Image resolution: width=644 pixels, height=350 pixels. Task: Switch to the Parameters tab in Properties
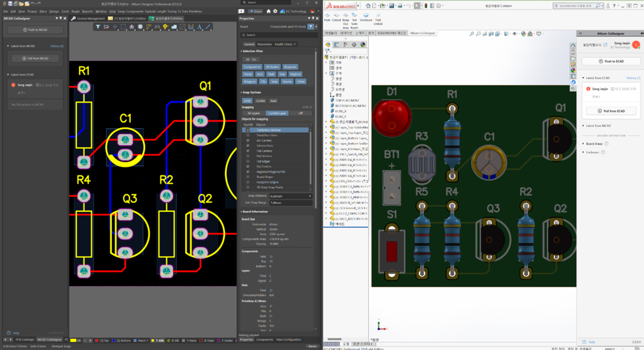[x=265, y=44]
